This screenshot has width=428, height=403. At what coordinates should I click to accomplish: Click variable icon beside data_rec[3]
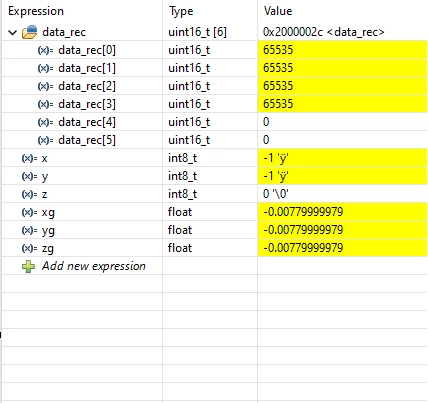(x=45, y=104)
